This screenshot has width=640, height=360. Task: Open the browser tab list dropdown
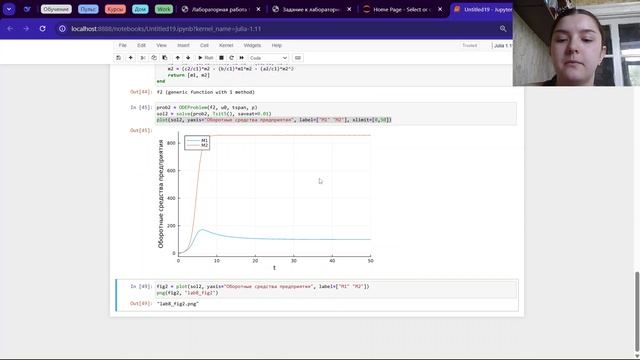[9, 9]
